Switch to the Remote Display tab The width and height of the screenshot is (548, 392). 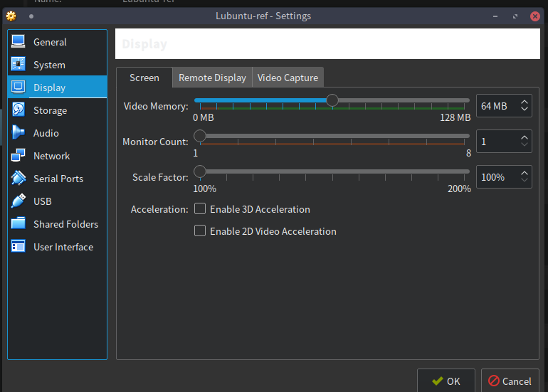212,78
